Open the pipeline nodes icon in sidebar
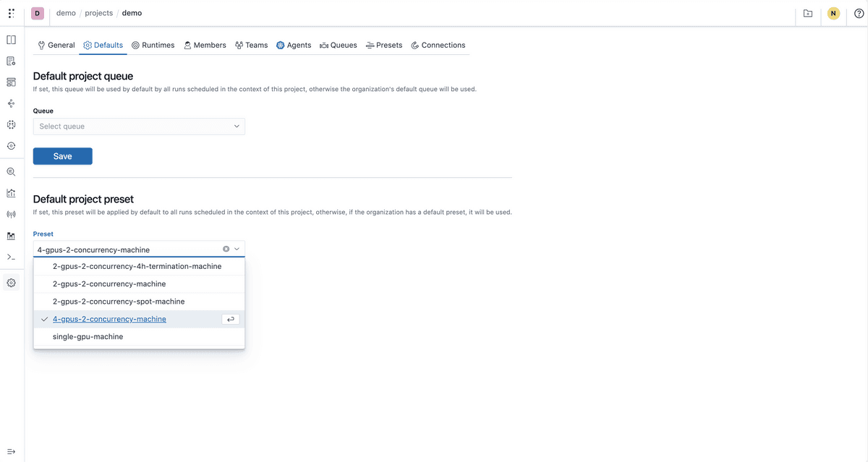Image resolution: width=868 pixels, height=462 pixels. click(11, 103)
